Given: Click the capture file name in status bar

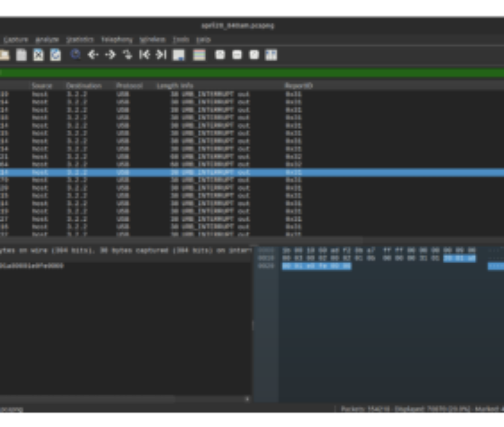Looking at the screenshot, I should [12, 409].
